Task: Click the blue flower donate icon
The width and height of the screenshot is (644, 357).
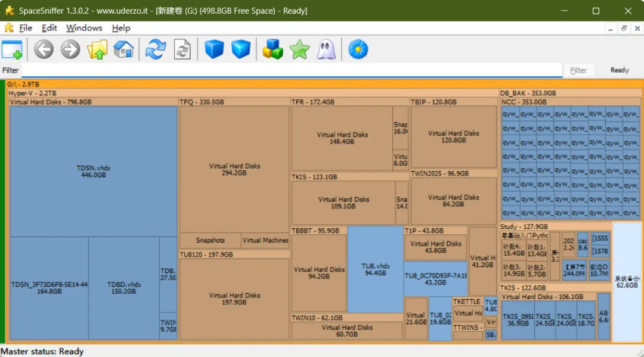Action: point(358,49)
